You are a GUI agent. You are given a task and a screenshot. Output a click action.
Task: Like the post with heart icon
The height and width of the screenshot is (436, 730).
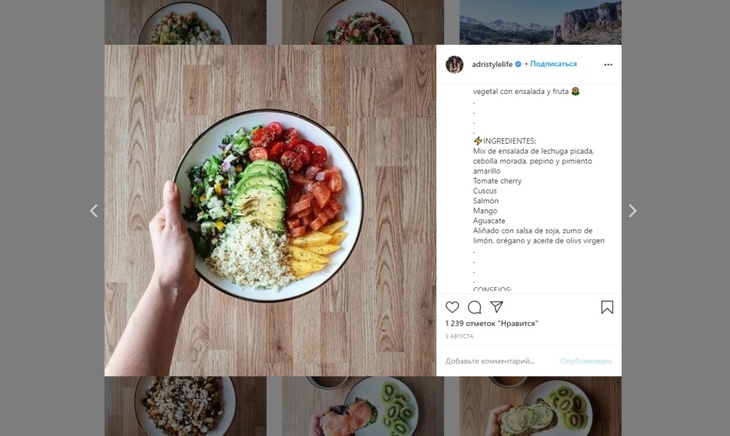452,307
